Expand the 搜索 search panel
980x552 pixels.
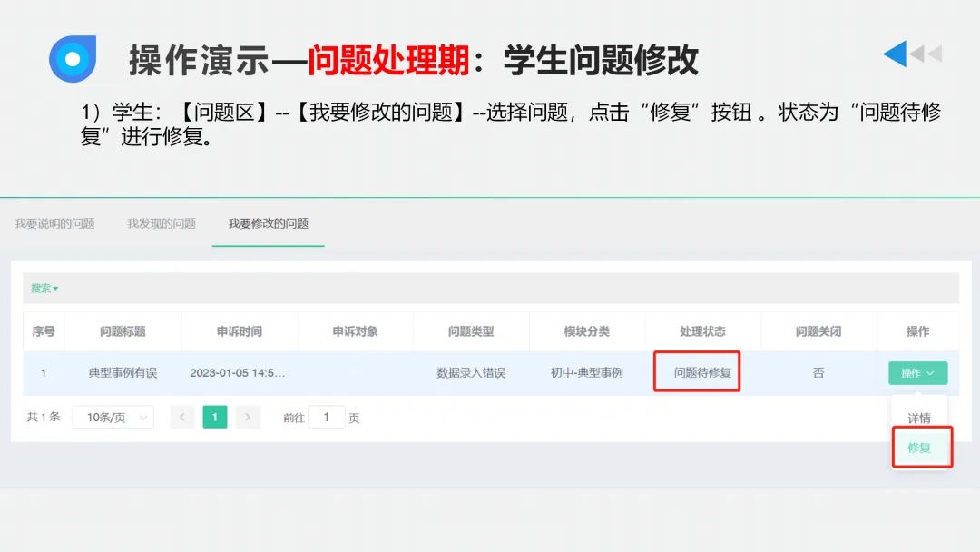(40, 288)
